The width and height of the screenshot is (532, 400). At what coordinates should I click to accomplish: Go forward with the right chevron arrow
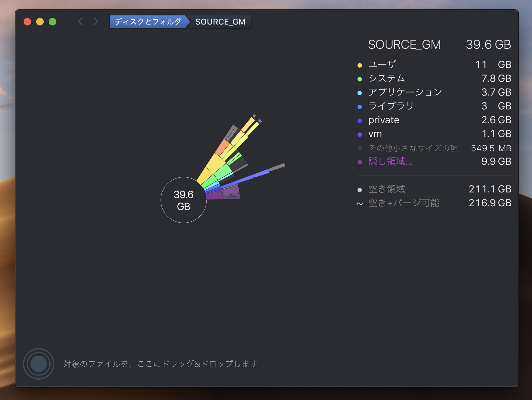96,21
